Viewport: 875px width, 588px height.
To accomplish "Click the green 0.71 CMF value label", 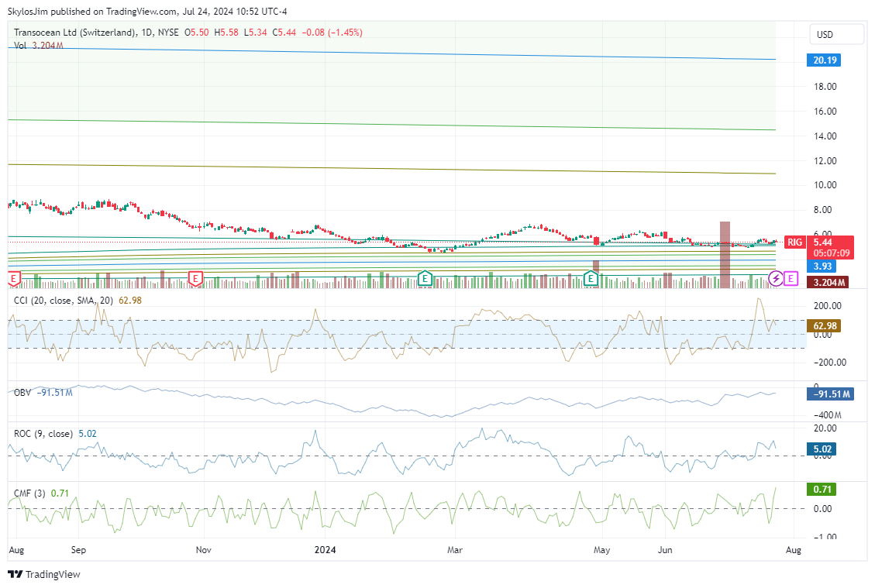I will point(822,490).
